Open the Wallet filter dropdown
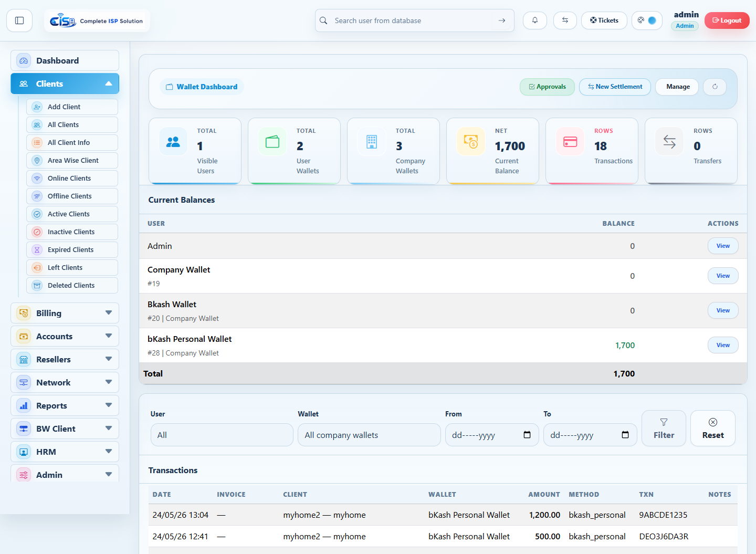Image resolution: width=756 pixels, height=554 pixels. coord(369,435)
